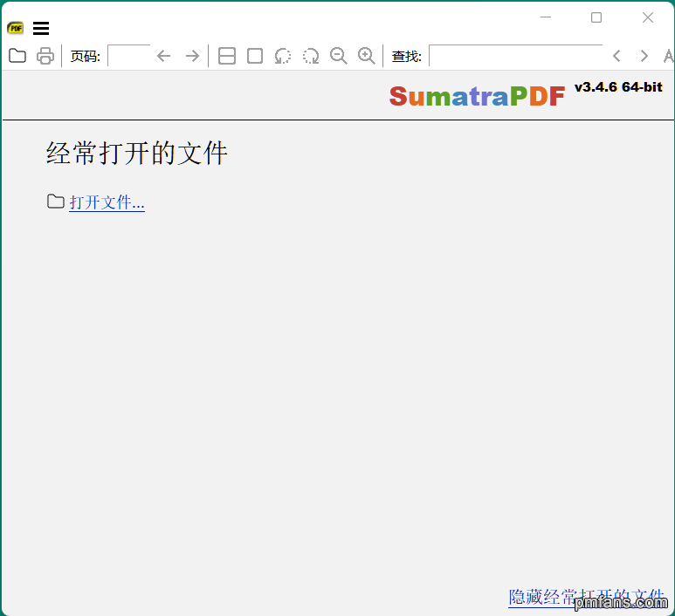Click the 经常打开的文件 heading
This screenshot has width=675, height=616.
(x=137, y=153)
